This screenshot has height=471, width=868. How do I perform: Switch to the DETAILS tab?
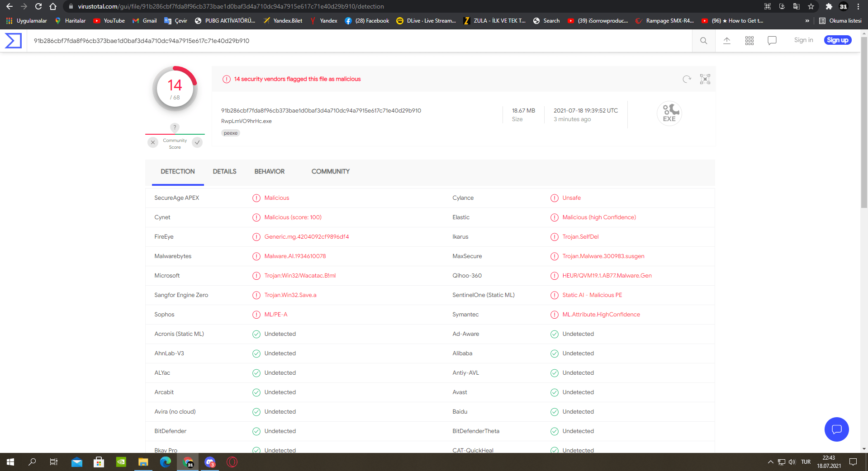225,172
